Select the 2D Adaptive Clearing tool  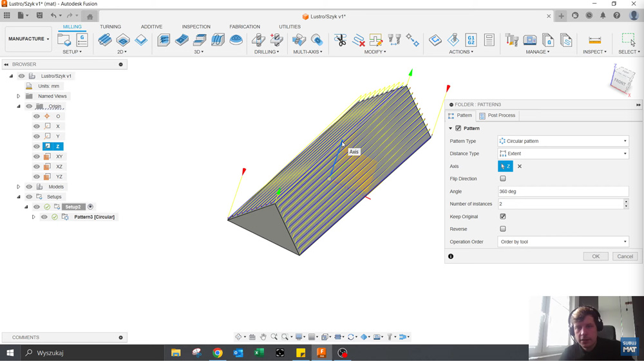pyautogui.click(x=105, y=40)
